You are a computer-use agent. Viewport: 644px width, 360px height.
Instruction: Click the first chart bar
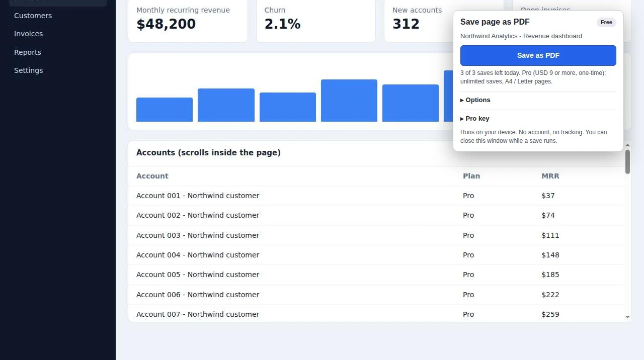[x=165, y=110]
